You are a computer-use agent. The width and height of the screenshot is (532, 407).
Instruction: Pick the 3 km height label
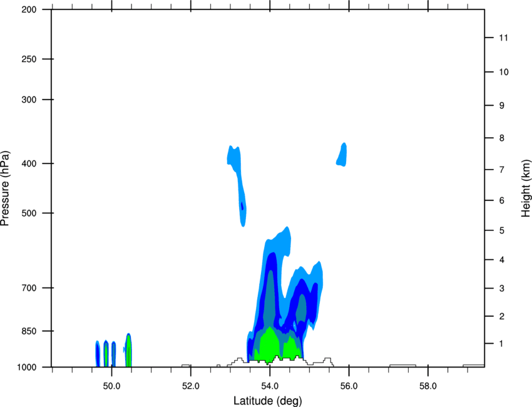(x=501, y=289)
